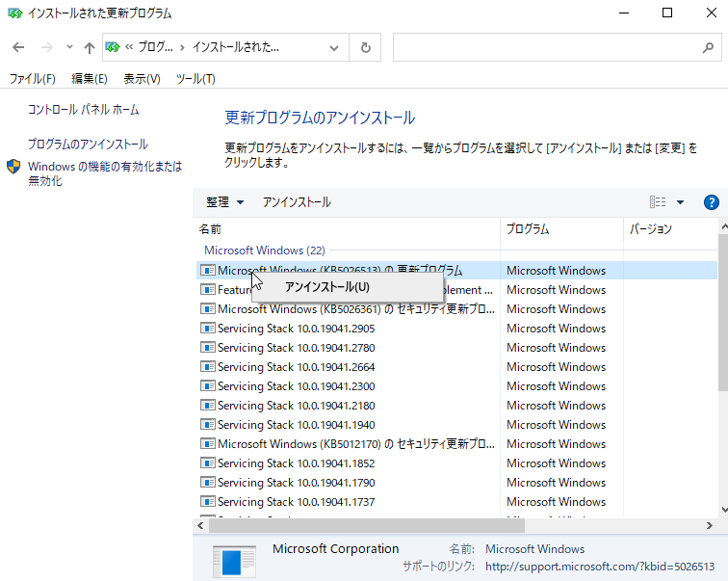Click the horizontal scrollbar right arrow
The width and height of the screenshot is (728, 581).
pos(710,526)
